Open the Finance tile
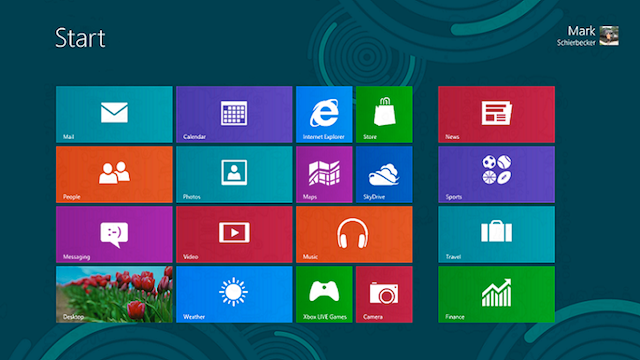The width and height of the screenshot is (640, 360). [496, 294]
